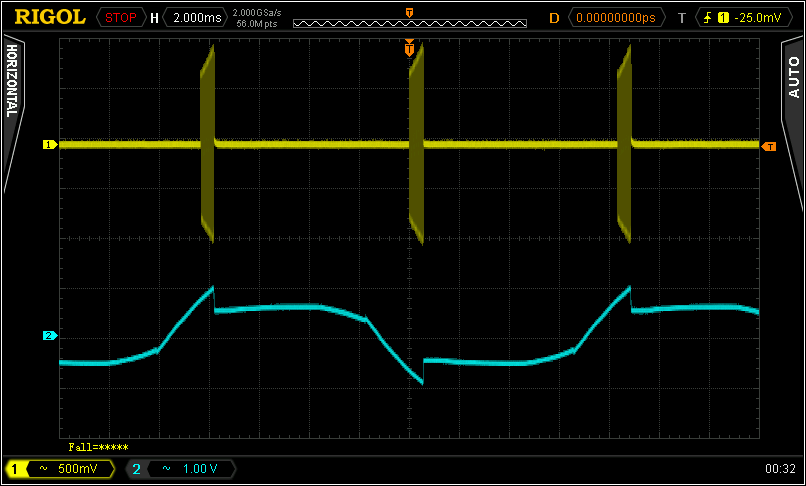Click the red STOP status indicator

(x=121, y=17)
